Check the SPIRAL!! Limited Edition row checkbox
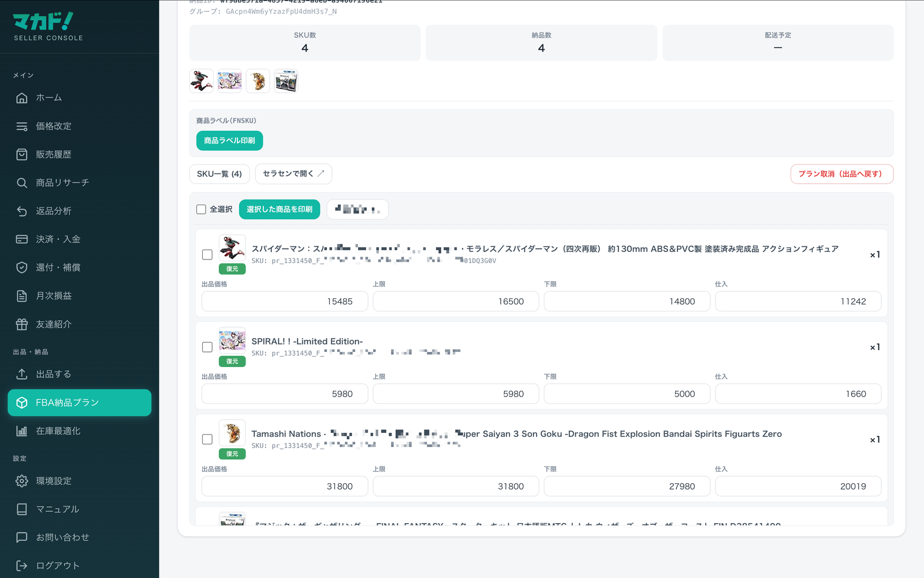The width and height of the screenshot is (924, 578). click(x=207, y=347)
